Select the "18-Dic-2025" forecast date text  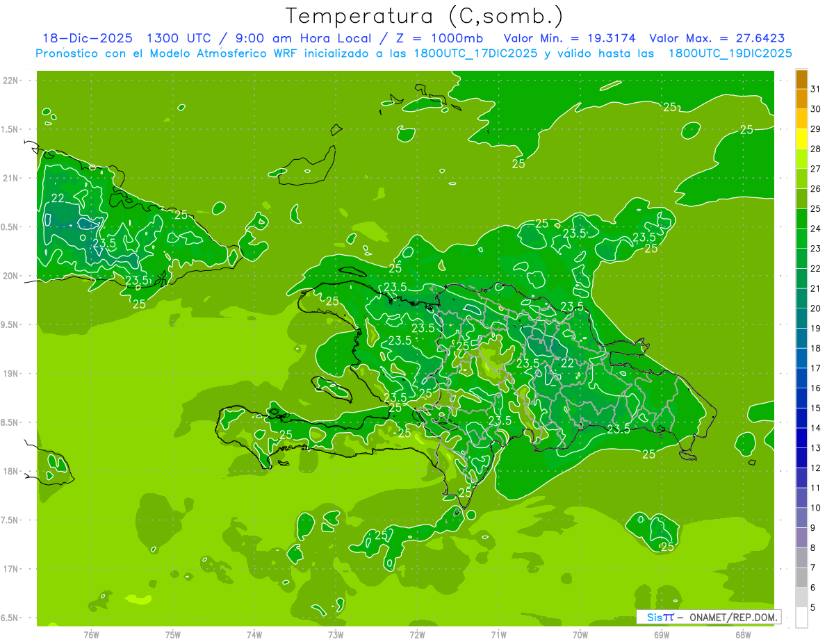[x=87, y=38]
